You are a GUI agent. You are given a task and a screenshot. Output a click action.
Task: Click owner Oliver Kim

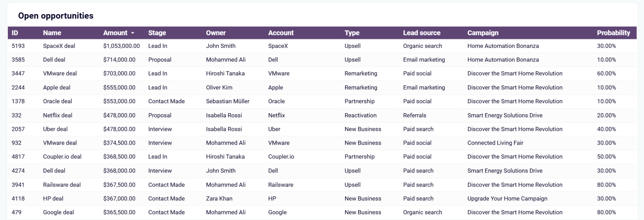pos(219,88)
